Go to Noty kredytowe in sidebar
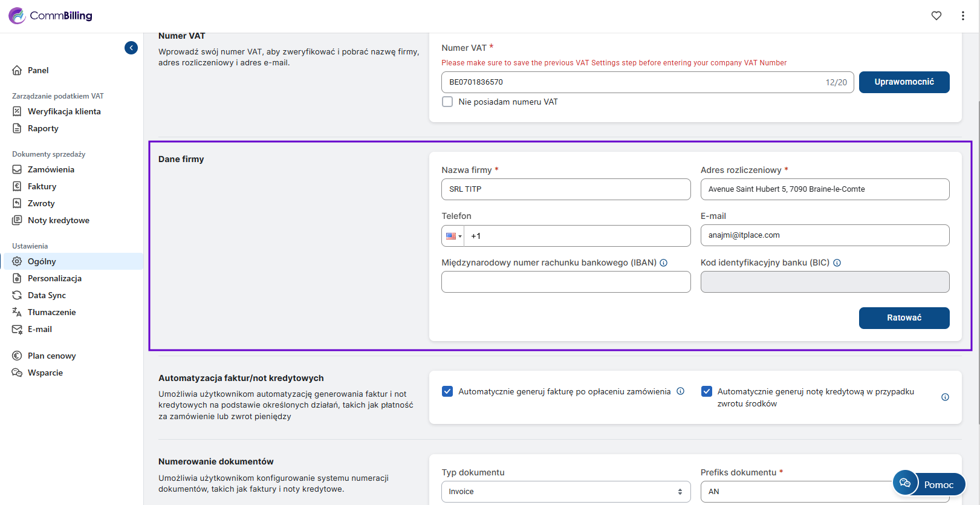 point(58,220)
